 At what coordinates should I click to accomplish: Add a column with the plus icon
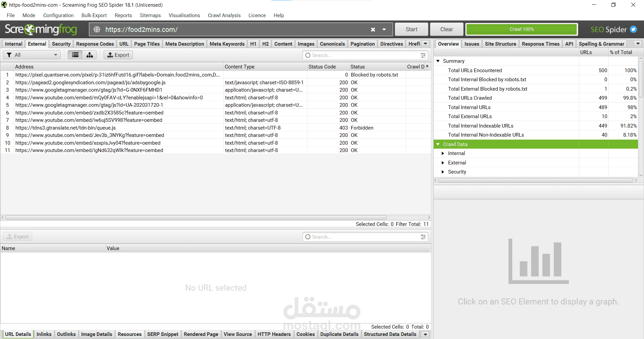[427, 66]
